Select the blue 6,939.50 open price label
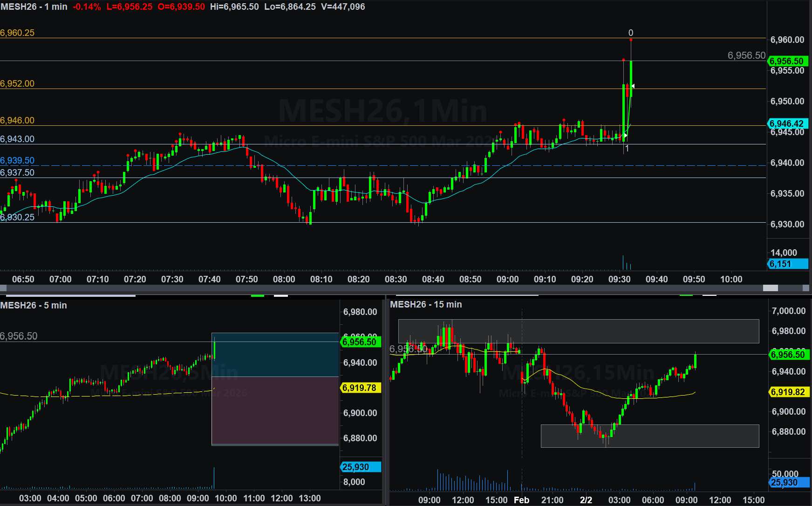Screen dimensions: 812x506 17,161
